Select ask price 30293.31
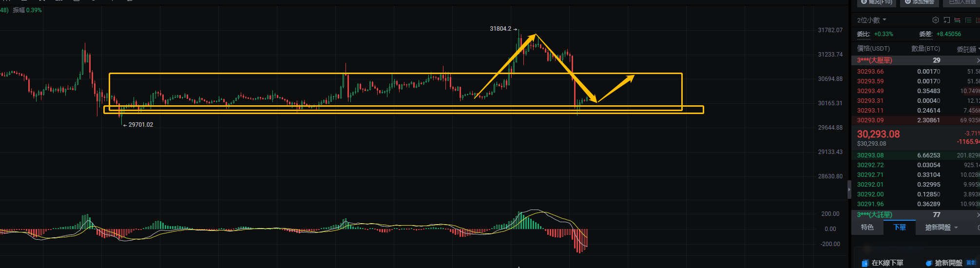This screenshot has width=980, height=268. [870, 101]
